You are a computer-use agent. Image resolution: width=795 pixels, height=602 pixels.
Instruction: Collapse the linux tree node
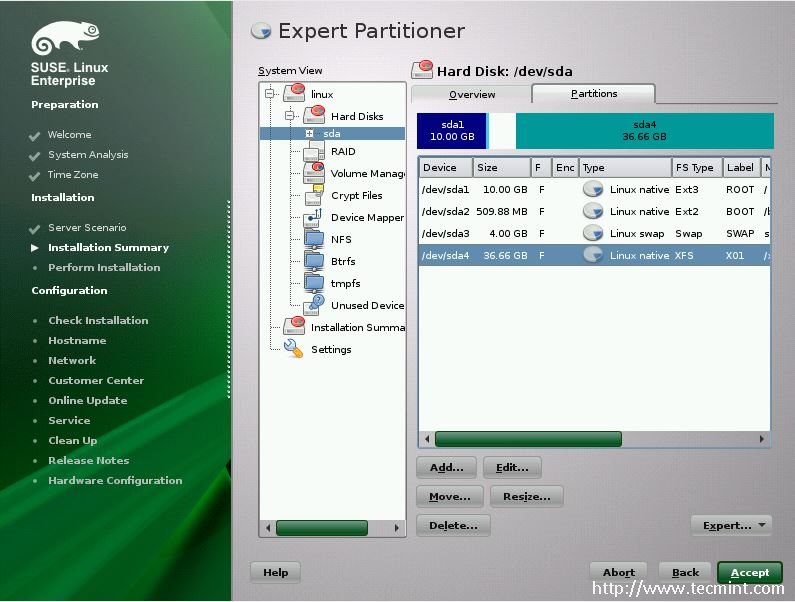click(x=269, y=93)
